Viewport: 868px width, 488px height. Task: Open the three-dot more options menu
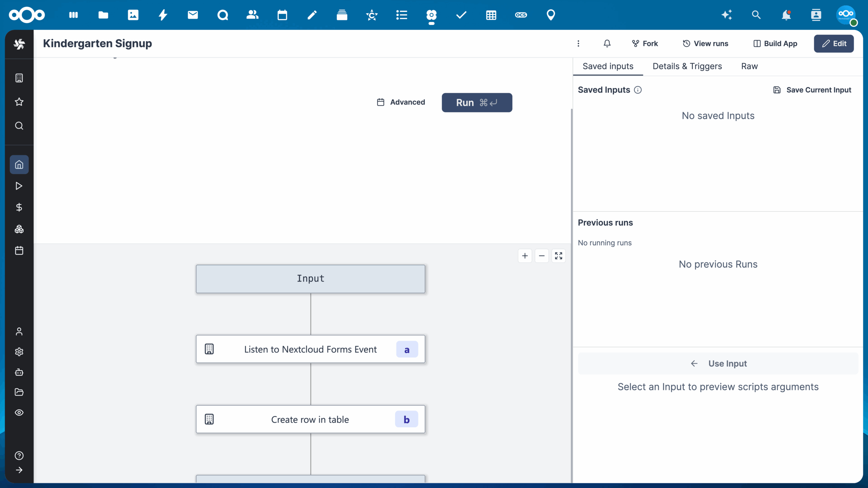[x=578, y=43]
